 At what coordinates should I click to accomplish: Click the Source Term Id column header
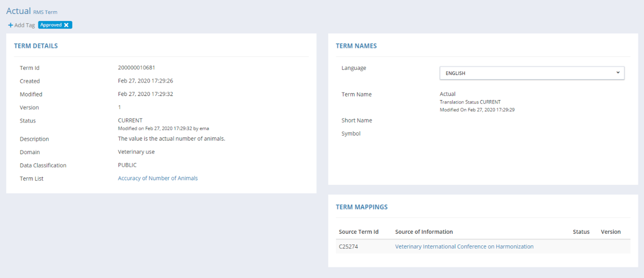click(x=358, y=232)
